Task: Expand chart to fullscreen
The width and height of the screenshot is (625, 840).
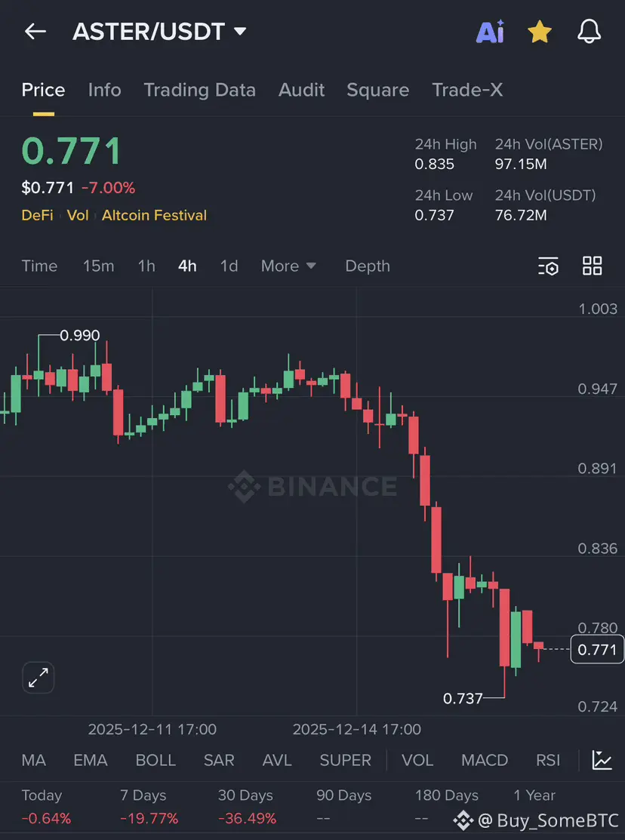Action: click(x=38, y=678)
